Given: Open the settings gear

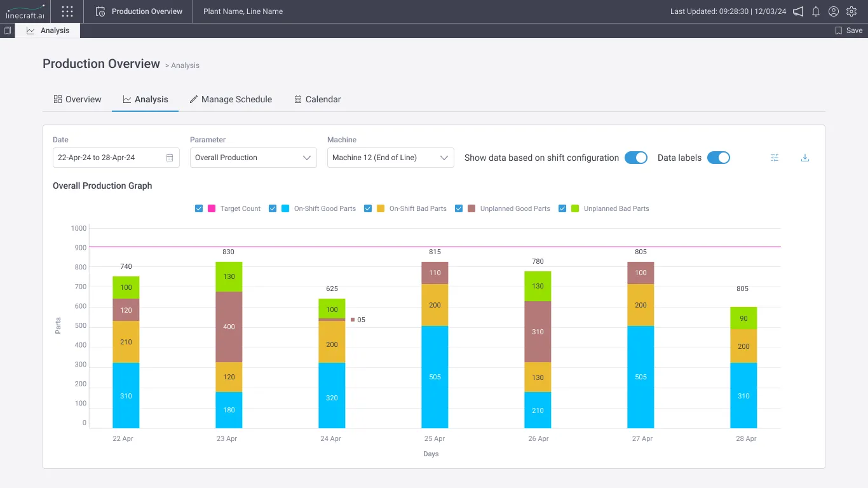Looking at the screenshot, I should point(851,11).
